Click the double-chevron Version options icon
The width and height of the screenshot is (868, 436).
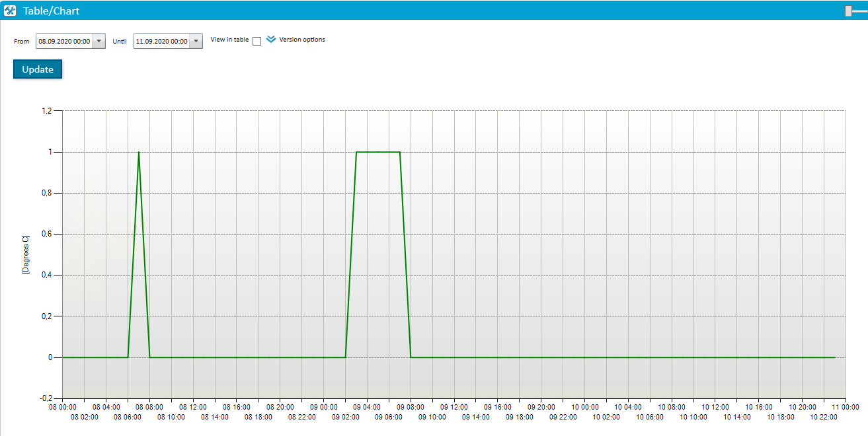[x=271, y=40]
